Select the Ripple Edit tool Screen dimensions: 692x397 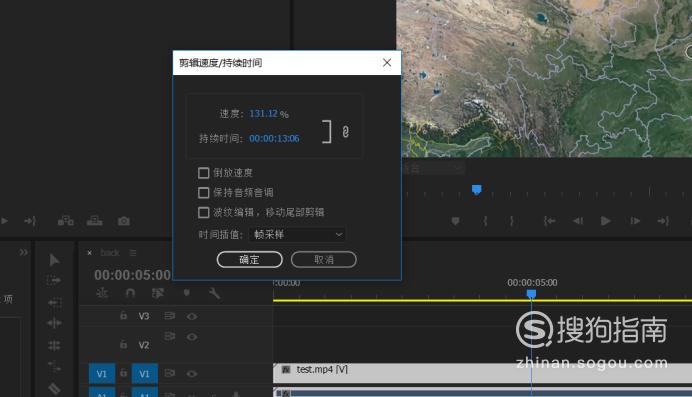point(54,302)
